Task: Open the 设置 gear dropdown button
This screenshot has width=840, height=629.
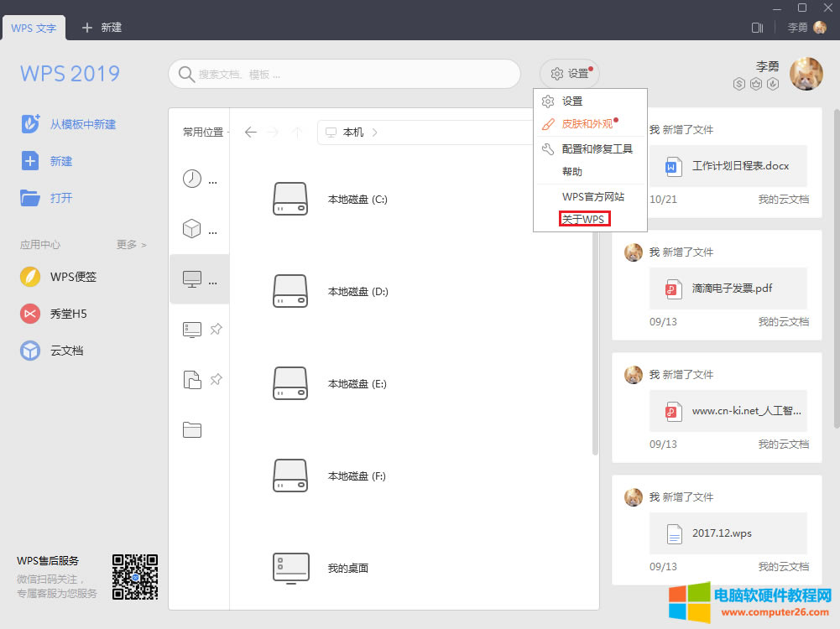Action: [569, 74]
